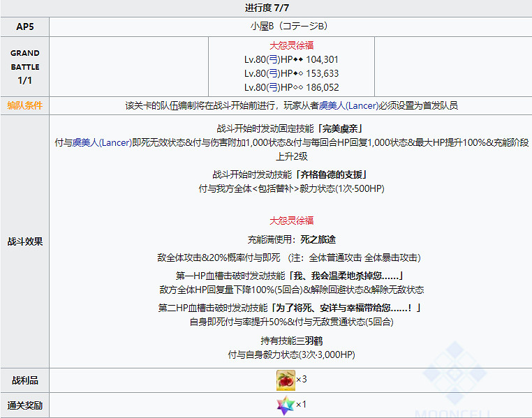Select the orange 编队条件 label
This screenshot has height=418, width=532.
24,105
